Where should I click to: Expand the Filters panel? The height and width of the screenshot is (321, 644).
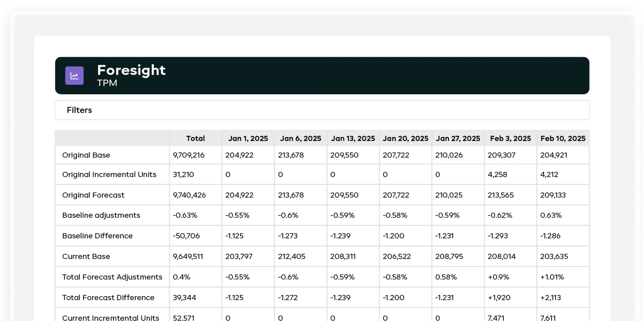point(322,110)
